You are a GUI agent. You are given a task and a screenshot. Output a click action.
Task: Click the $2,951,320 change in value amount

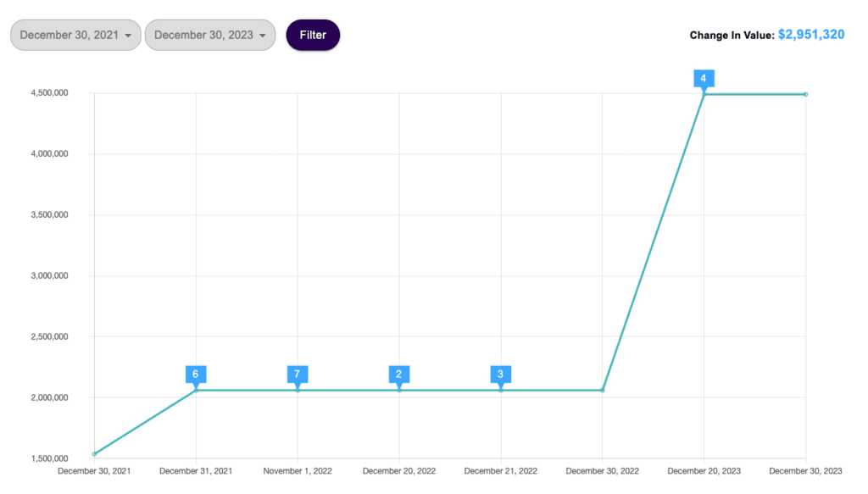tap(810, 36)
